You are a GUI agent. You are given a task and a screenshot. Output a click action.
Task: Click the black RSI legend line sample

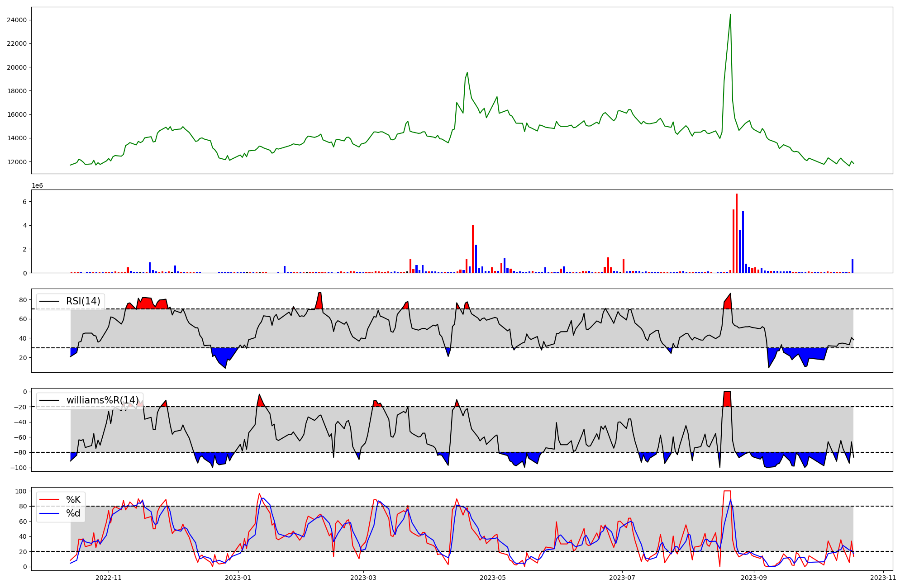click(x=49, y=301)
